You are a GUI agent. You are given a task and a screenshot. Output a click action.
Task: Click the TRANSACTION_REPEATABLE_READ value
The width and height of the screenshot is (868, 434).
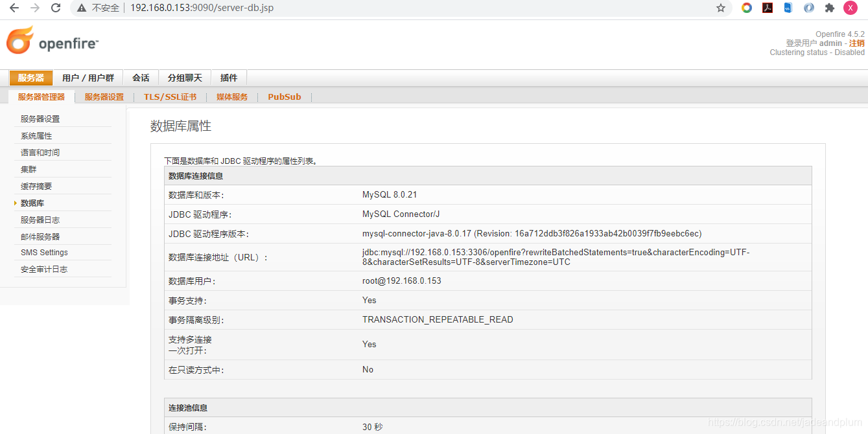[x=438, y=320]
